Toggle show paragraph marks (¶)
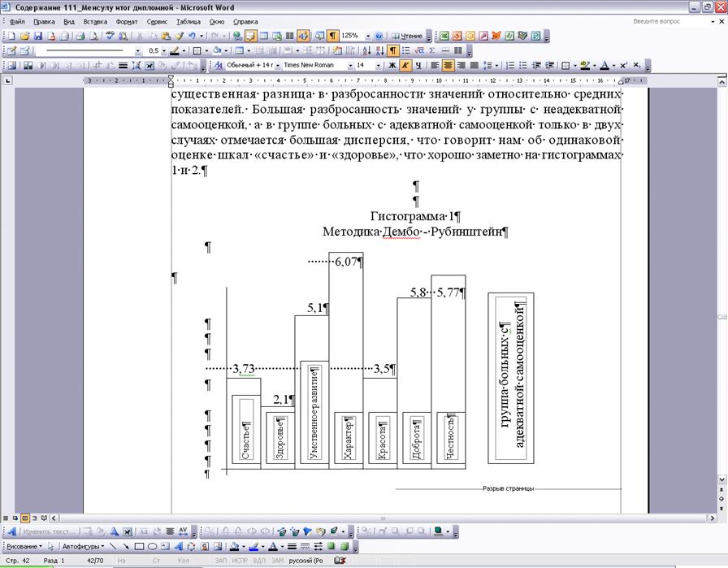The image size is (728, 568). [x=333, y=37]
